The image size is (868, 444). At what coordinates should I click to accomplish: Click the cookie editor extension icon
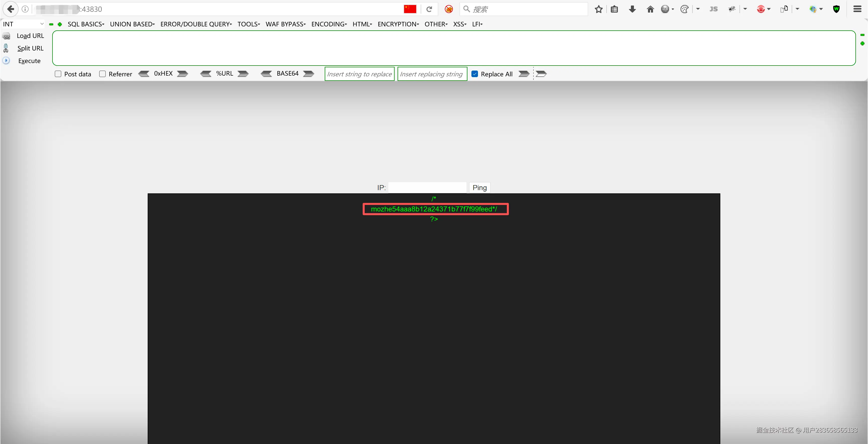(684, 9)
